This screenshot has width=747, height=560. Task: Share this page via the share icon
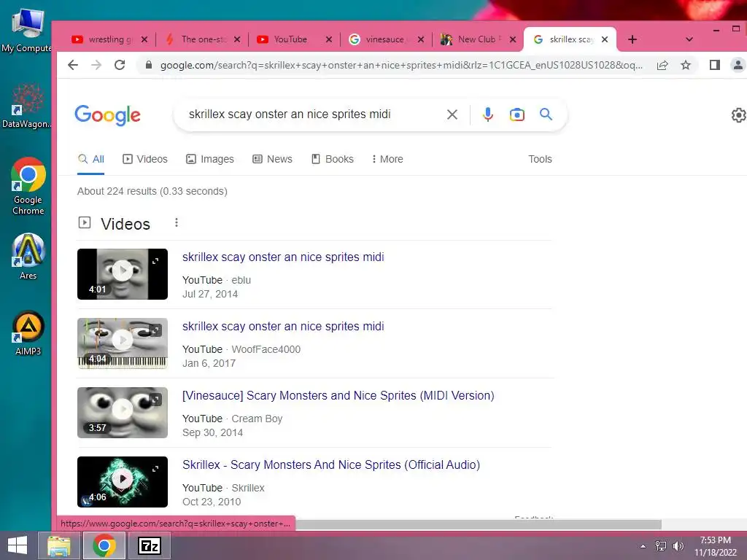tap(662, 65)
